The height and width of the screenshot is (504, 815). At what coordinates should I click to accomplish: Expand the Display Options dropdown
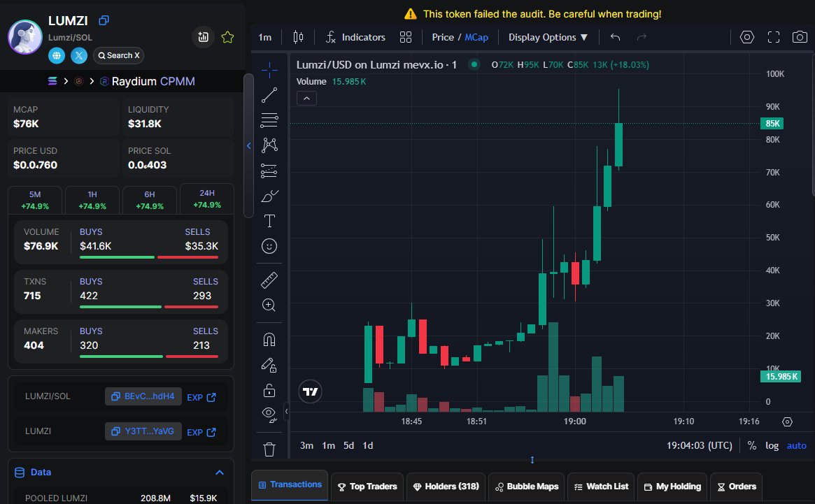[x=548, y=38]
